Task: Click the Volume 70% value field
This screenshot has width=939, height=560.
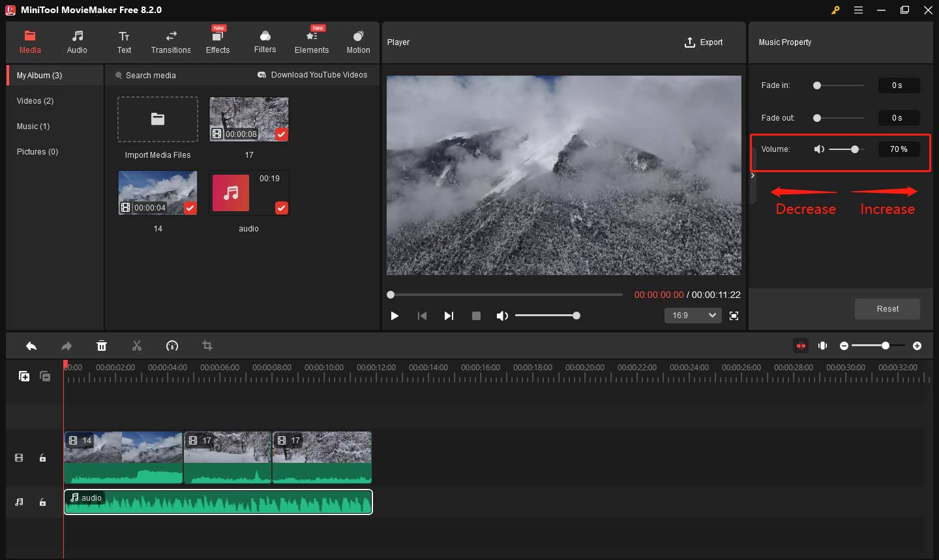Action: coord(899,149)
